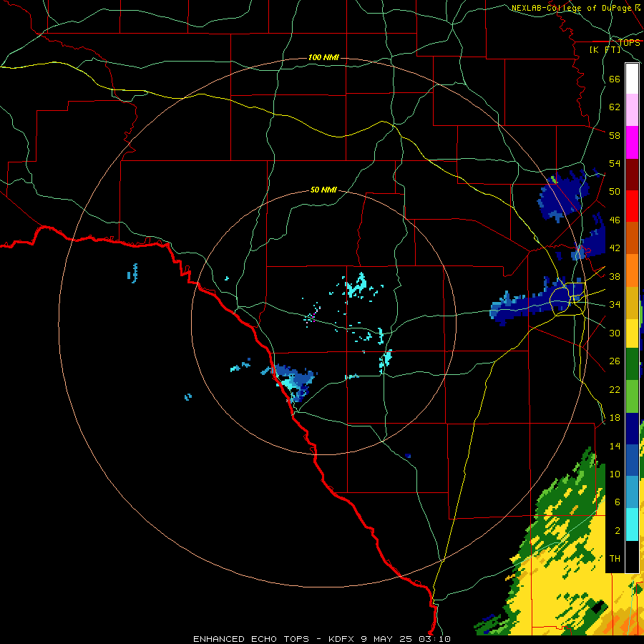Click the light green legend swatch near 22

tap(632, 396)
